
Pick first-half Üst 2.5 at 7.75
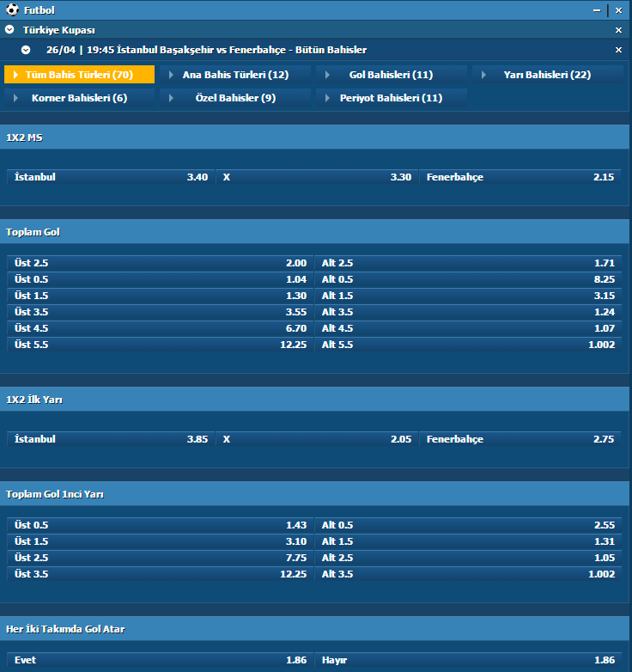160,558
